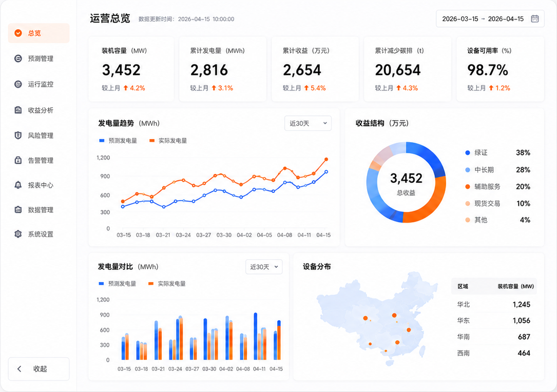The height and width of the screenshot is (392, 557).
Task: Click the 收益分析 sidebar icon
Action: (18, 110)
